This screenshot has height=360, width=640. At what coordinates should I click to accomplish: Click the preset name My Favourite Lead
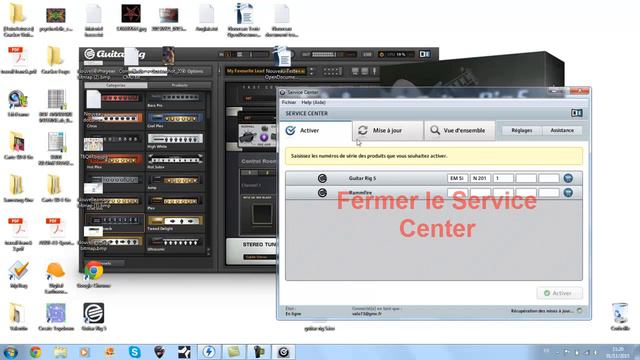265,71
